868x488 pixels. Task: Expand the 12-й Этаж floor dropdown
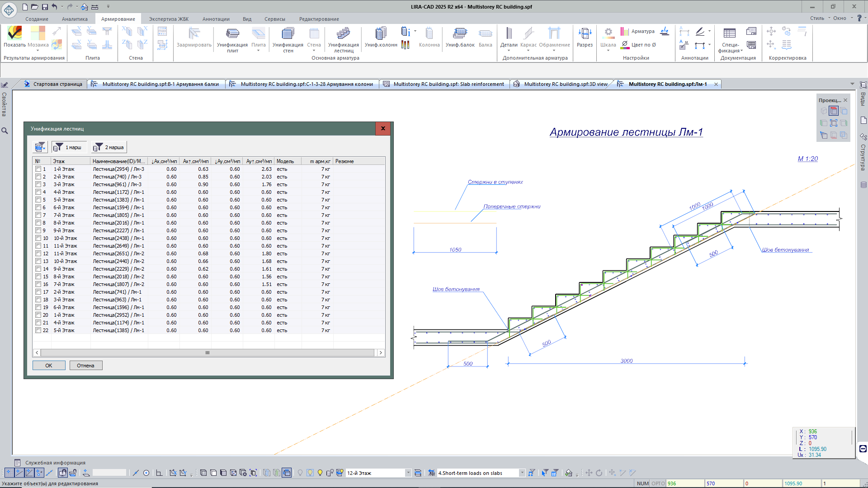(x=408, y=473)
